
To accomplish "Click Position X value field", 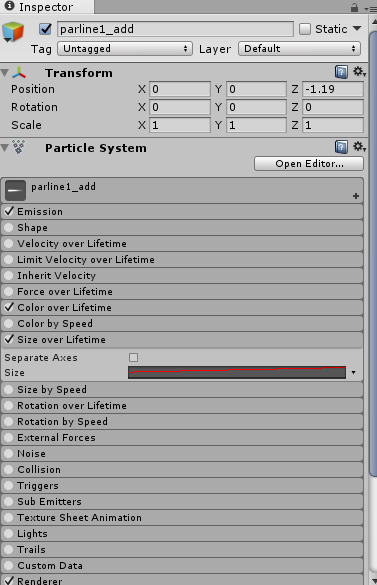I will (180, 89).
